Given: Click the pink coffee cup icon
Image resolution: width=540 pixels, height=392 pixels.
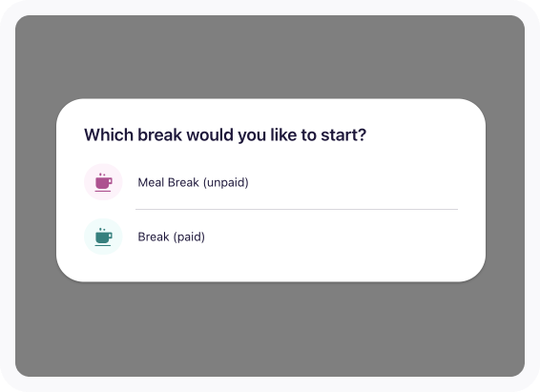Looking at the screenshot, I should (103, 182).
